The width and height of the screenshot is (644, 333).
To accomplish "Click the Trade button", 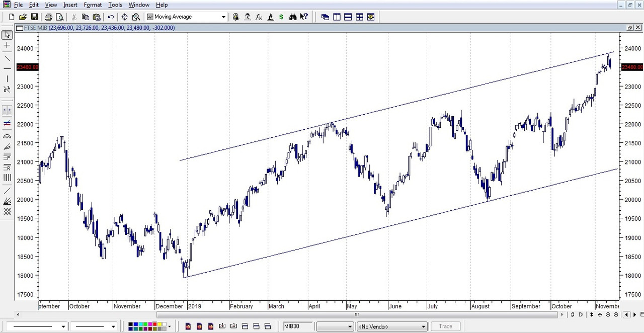I will [446, 326].
